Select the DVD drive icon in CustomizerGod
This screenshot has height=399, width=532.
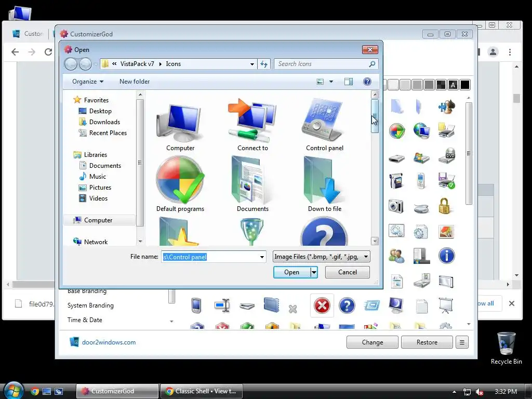pos(446,156)
